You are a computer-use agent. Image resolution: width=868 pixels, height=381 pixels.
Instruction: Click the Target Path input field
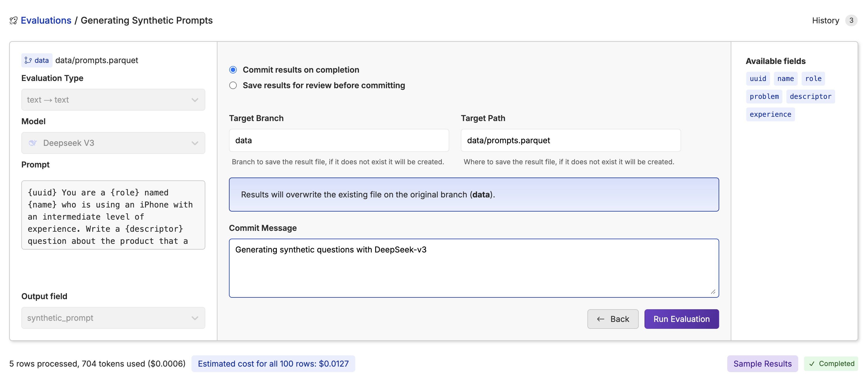[570, 140]
